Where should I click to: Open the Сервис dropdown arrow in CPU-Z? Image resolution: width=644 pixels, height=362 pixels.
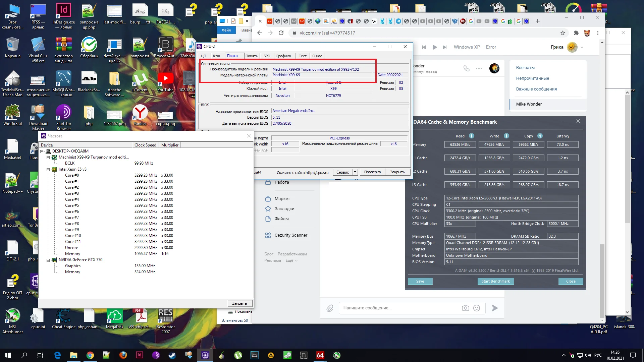355,172
